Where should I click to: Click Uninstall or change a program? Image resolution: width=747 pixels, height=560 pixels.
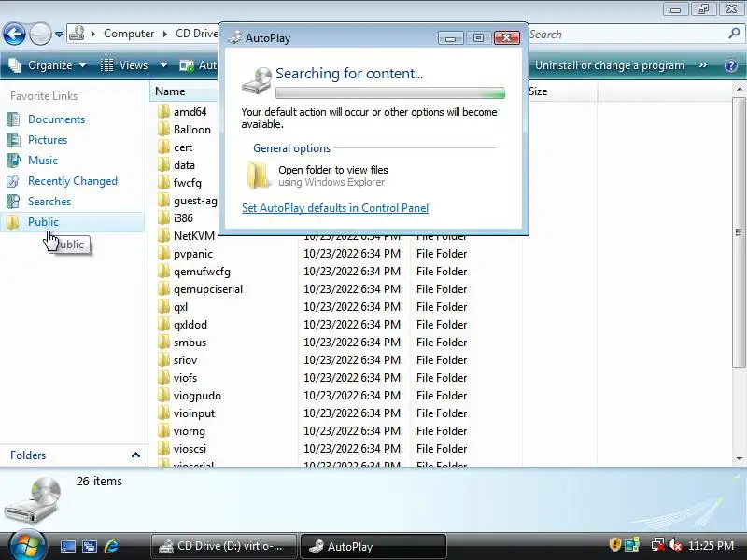tap(610, 65)
